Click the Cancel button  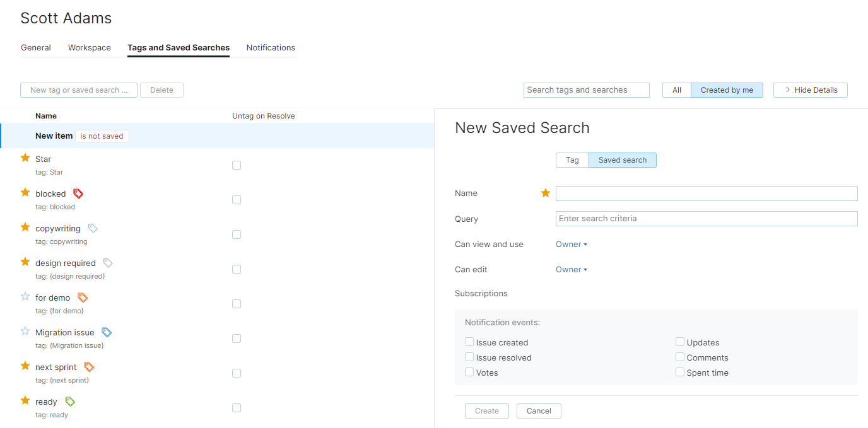pos(539,411)
